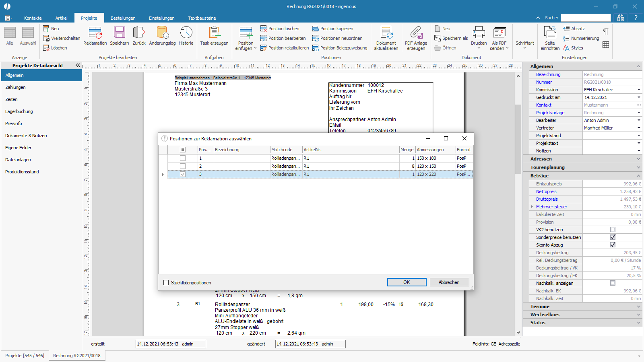This screenshot has width=644, height=362.
Task: Toggle Sonderpreise benutzen checkbox
Action: click(x=613, y=237)
